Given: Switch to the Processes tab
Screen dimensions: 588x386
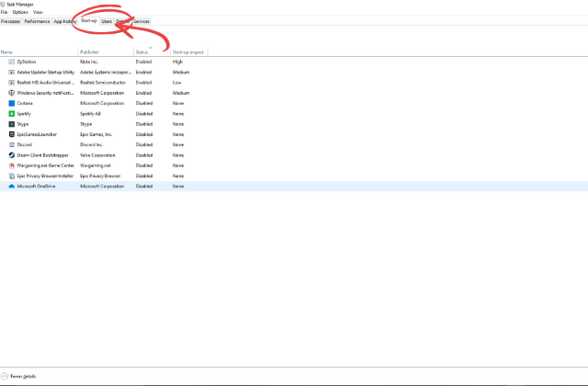Looking at the screenshot, I should click(x=10, y=21).
